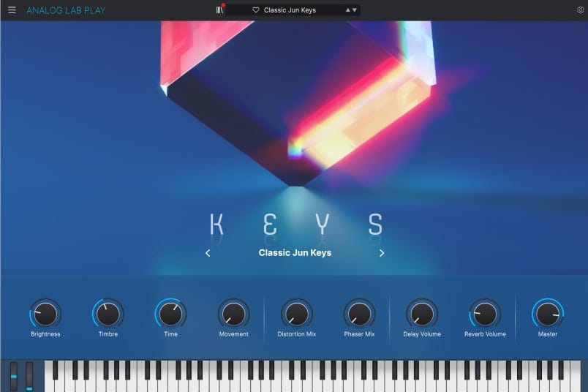Go to previous preset using left chevron

point(208,253)
